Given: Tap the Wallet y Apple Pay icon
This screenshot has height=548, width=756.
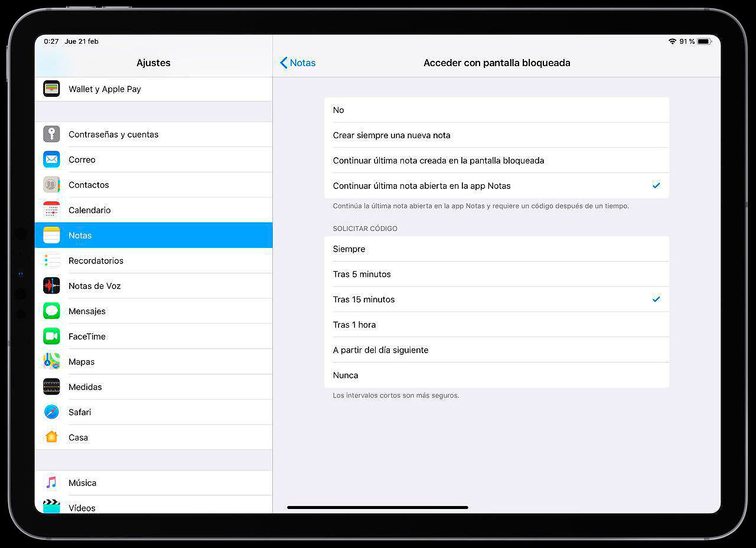Looking at the screenshot, I should coord(51,89).
